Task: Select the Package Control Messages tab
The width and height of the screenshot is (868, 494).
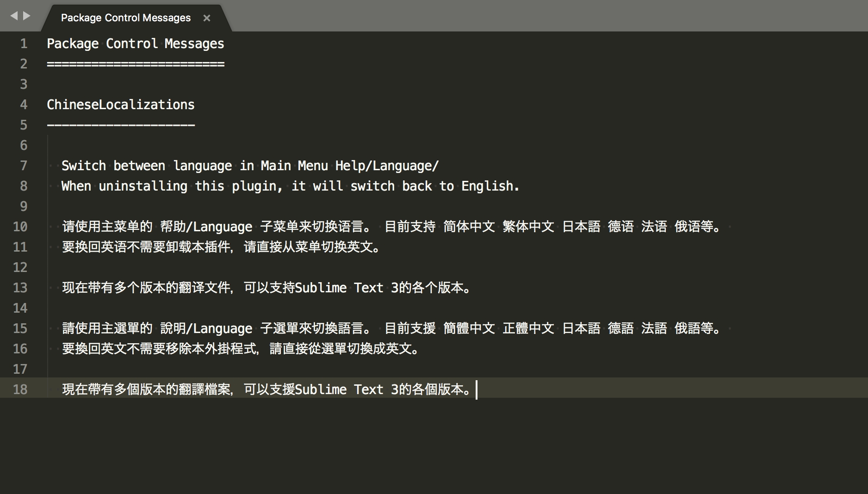Action: (x=125, y=18)
